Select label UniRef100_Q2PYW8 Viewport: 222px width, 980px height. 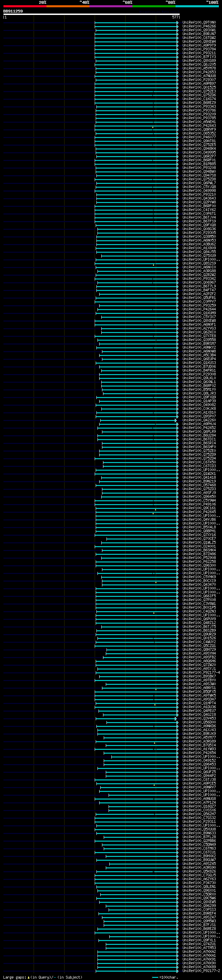tap(199, 202)
